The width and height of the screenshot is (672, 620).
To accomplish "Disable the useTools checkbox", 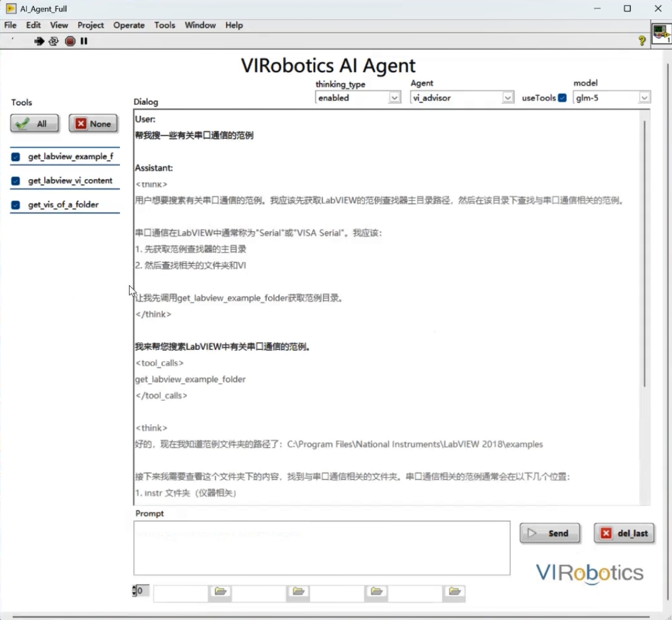I will pos(562,97).
